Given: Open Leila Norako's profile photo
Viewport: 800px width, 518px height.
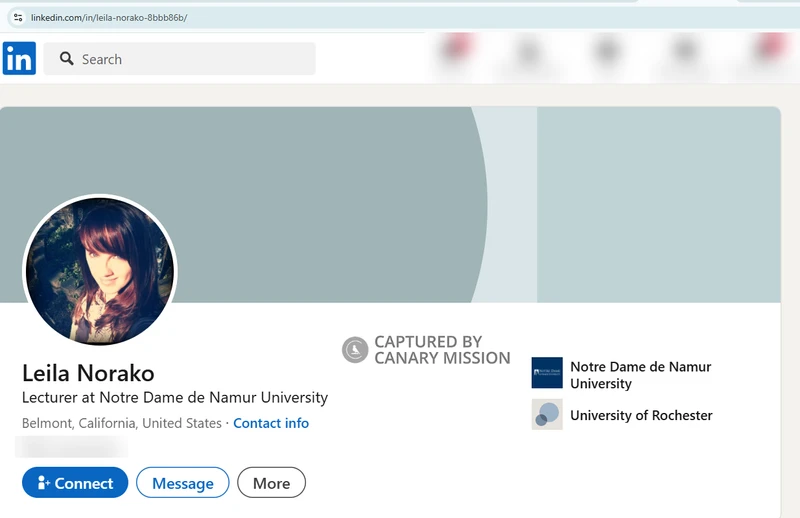Looking at the screenshot, I should click(x=100, y=271).
